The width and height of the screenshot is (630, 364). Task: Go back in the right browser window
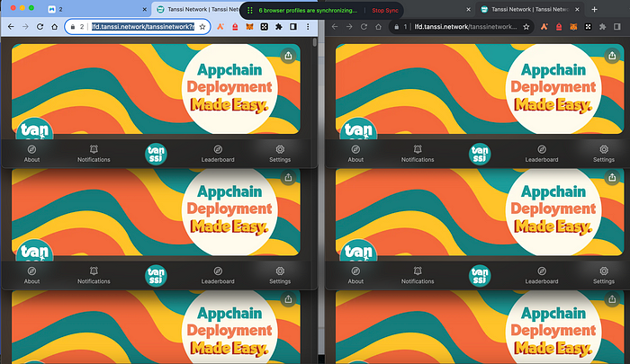point(335,27)
